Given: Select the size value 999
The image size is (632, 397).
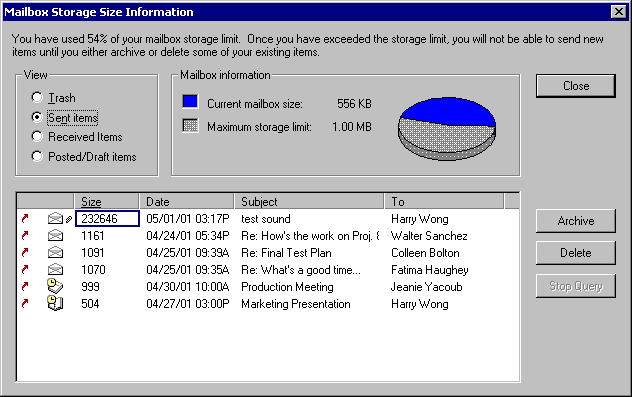Looking at the screenshot, I should (90, 287).
